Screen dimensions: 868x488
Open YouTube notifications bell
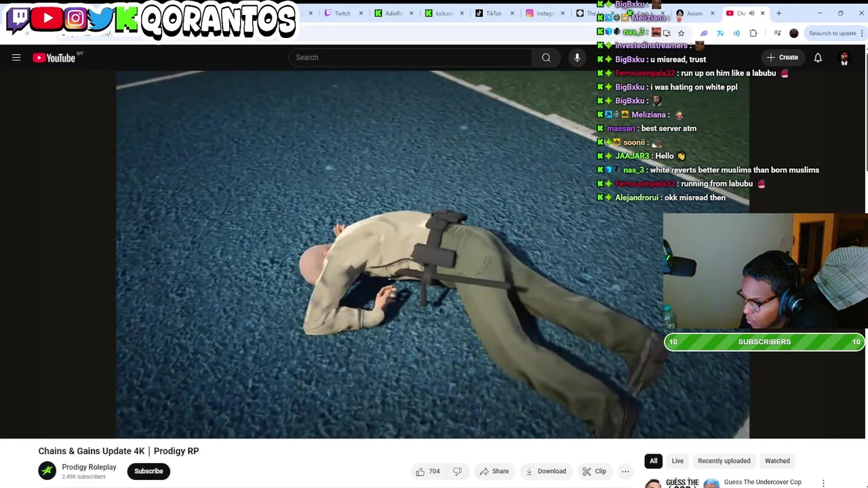818,58
